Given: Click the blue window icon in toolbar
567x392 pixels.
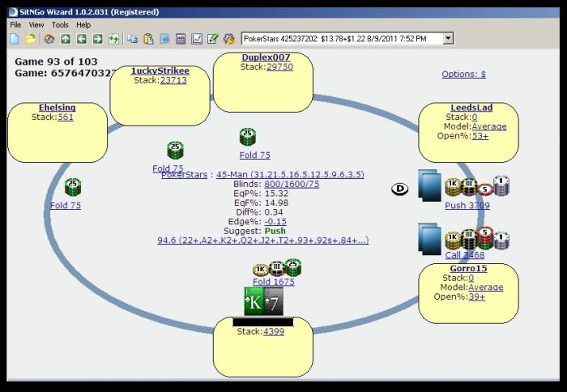Looking at the screenshot, I should pos(164,39).
